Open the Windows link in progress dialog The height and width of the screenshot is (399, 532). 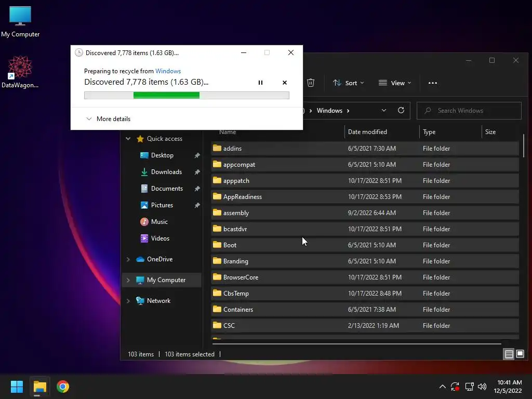(168, 71)
